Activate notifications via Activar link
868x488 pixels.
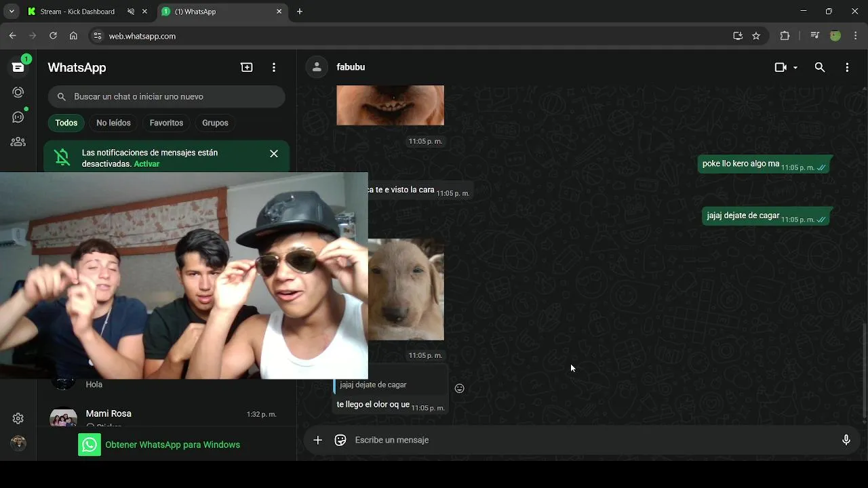point(146,164)
